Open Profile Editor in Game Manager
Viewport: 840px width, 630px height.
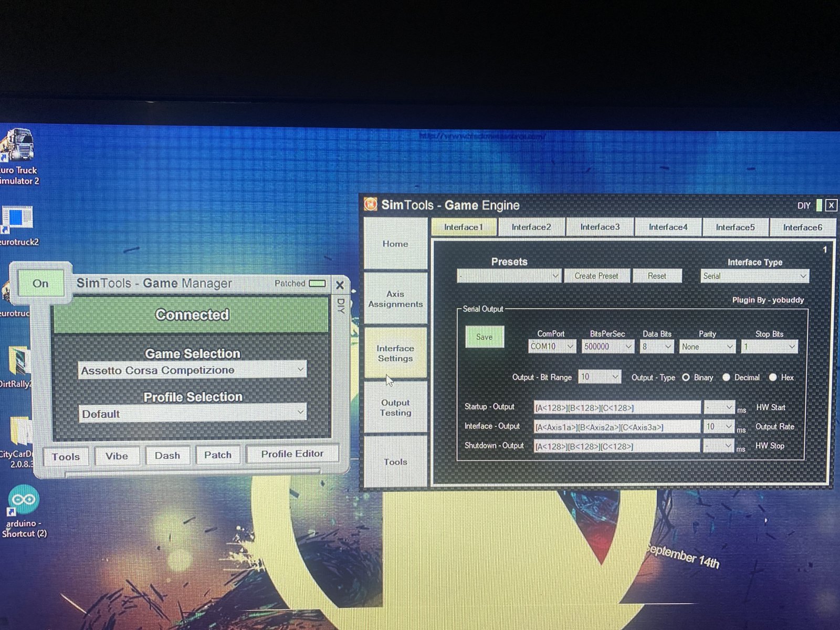tap(292, 454)
